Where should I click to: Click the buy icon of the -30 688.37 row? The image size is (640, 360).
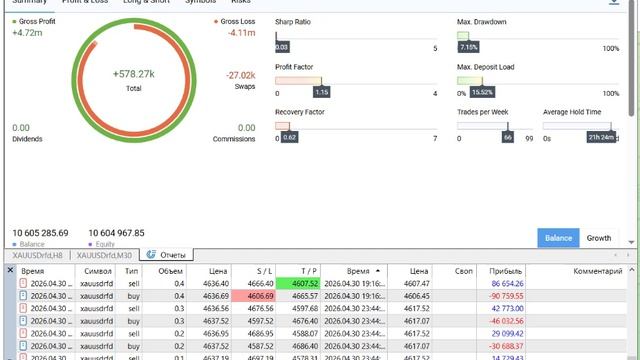click(23, 346)
